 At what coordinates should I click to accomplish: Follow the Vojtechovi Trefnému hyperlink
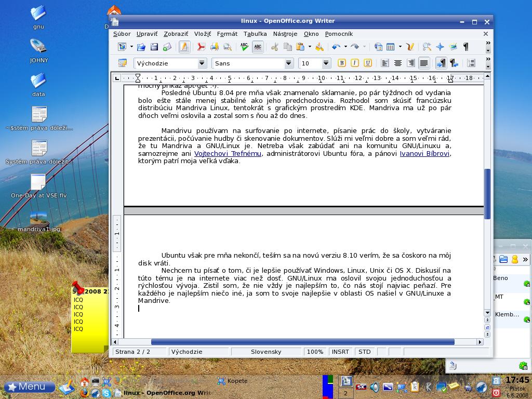(228, 154)
